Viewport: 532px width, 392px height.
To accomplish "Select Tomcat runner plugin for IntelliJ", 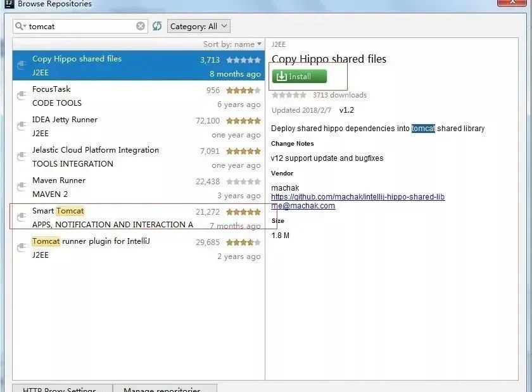I will 139,248.
